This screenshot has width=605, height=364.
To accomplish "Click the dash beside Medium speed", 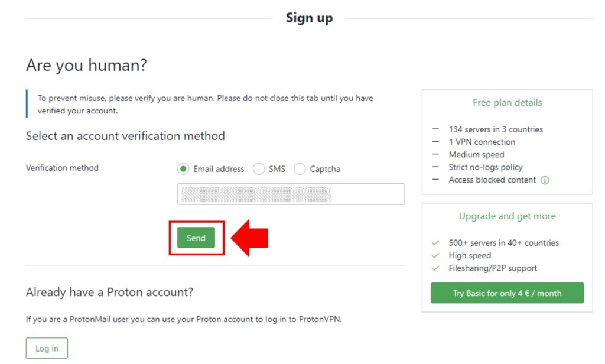I will click(x=435, y=154).
